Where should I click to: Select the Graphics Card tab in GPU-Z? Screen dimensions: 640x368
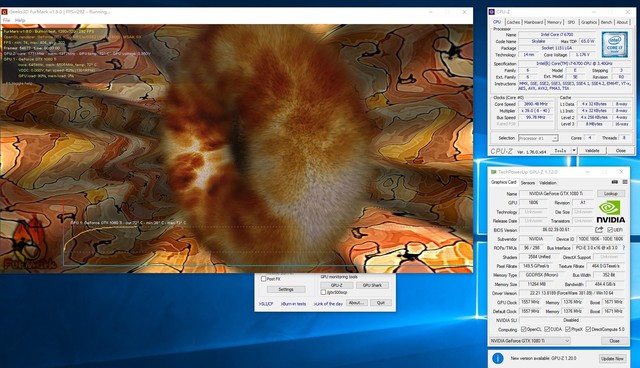click(504, 182)
